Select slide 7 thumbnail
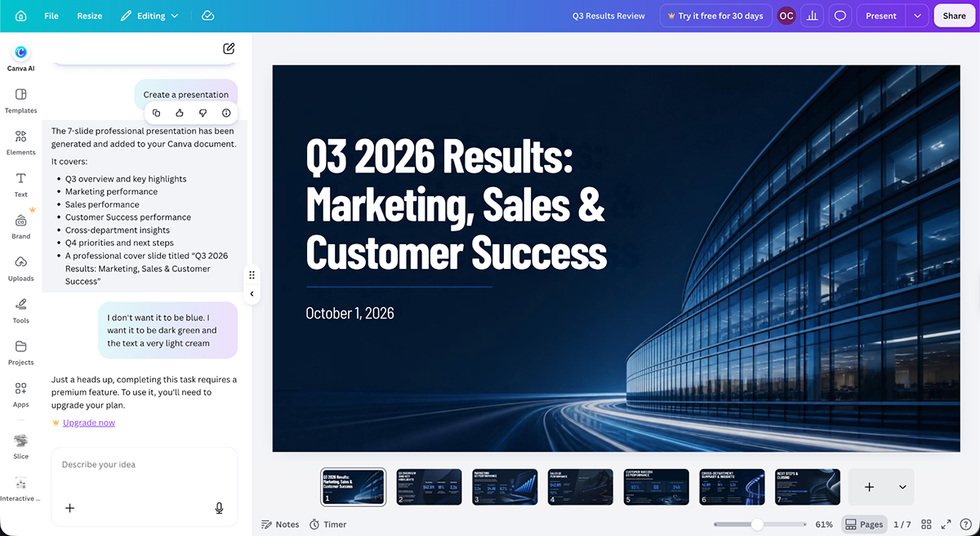 (808, 487)
